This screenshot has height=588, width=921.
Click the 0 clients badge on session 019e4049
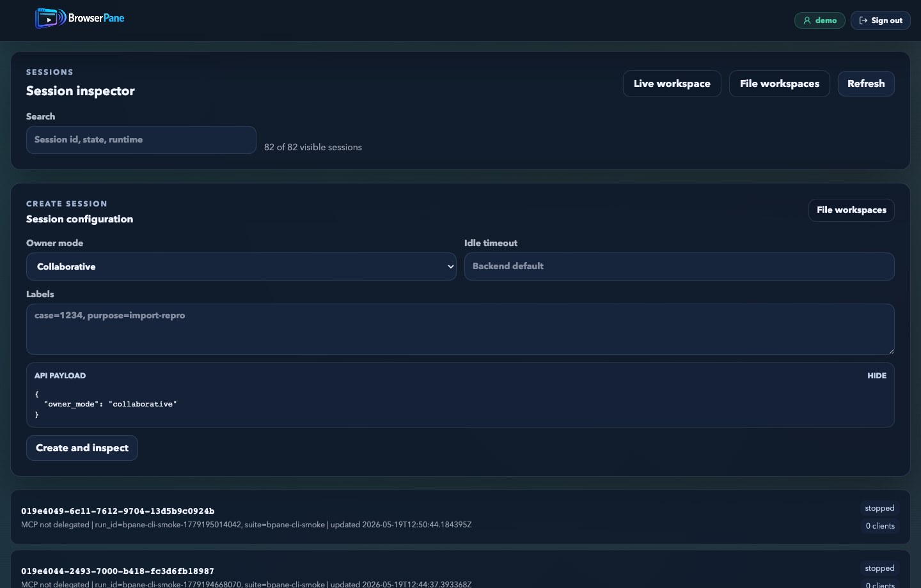(880, 526)
